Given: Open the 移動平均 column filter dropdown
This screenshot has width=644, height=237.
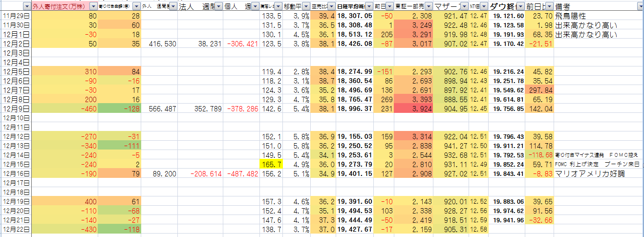Looking at the screenshot, I should coord(305,6).
